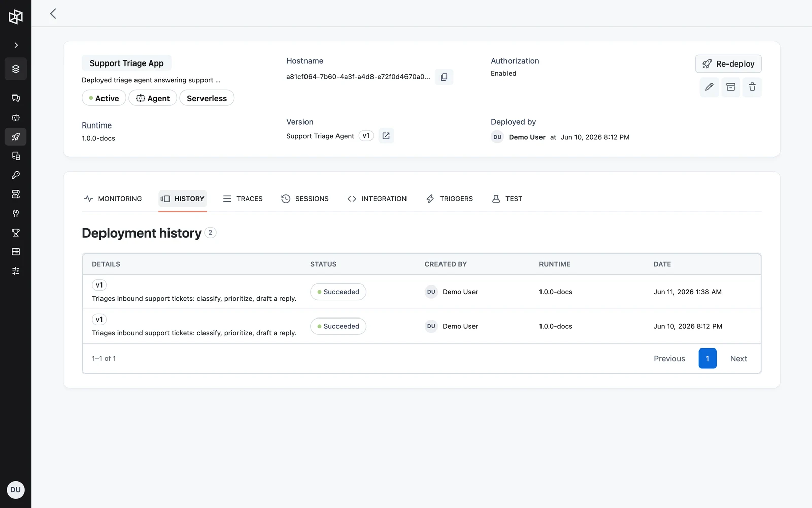Click the deployment description under Support Triage App
Screen dimensions: 812x508
click(151, 80)
